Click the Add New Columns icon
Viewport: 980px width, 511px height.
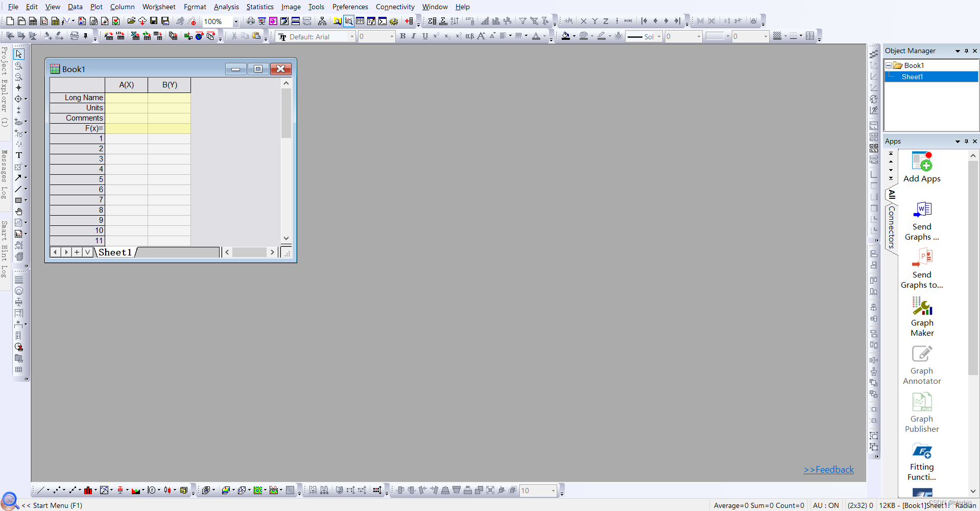pyautogui.click(x=409, y=21)
